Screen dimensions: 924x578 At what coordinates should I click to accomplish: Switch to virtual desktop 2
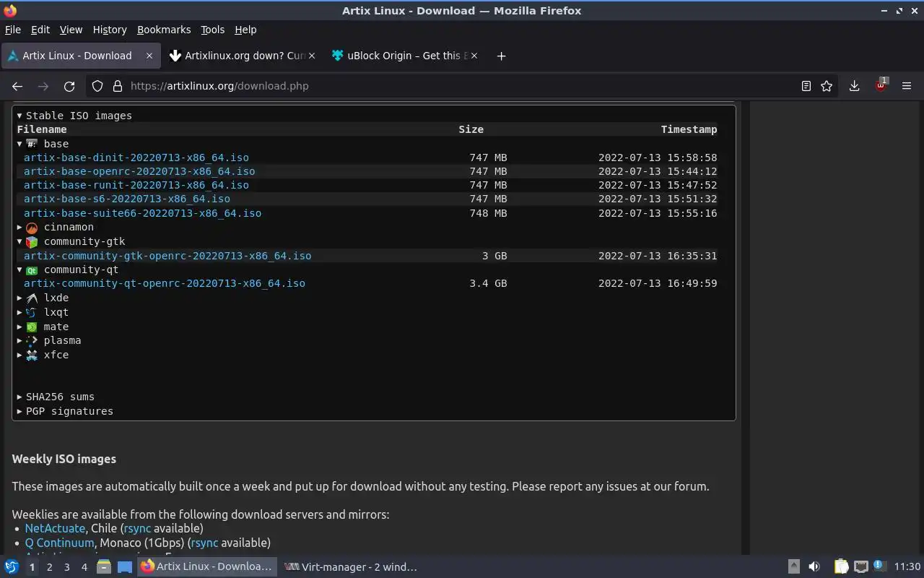49,567
